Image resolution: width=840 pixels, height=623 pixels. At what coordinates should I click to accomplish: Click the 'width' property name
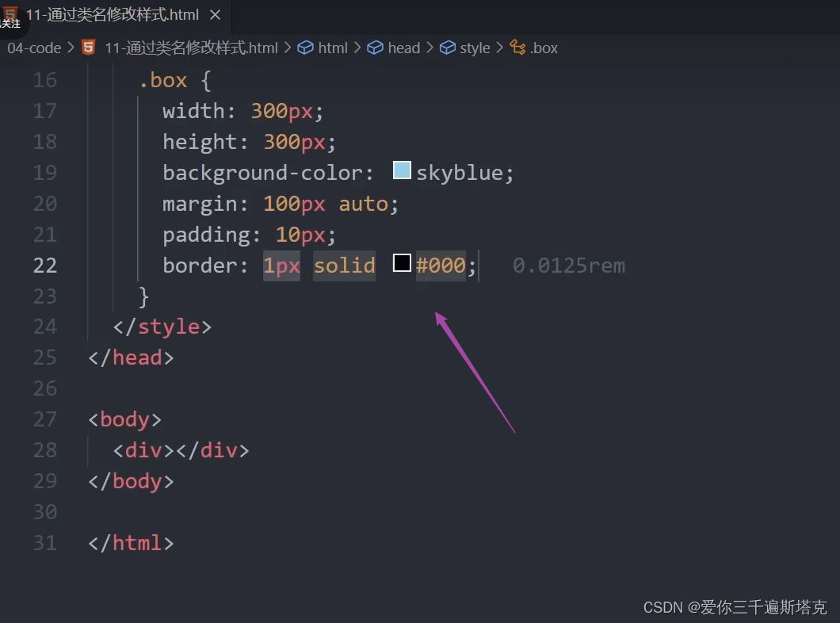point(194,112)
